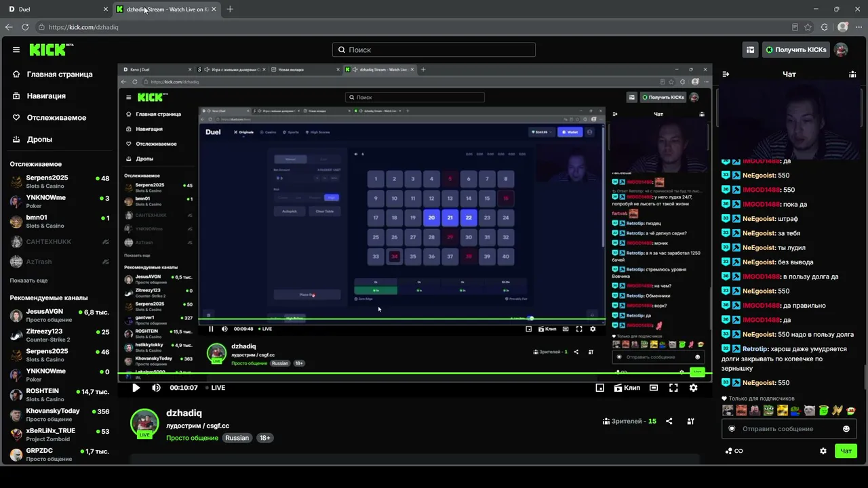
Task: Bookmark this page with star icon
Action: [808, 27]
